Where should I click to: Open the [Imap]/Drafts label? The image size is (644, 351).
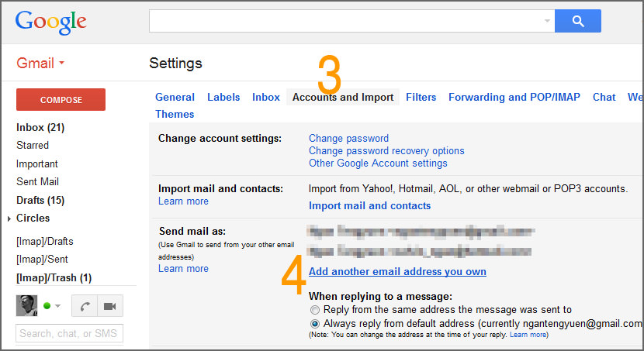click(x=45, y=241)
